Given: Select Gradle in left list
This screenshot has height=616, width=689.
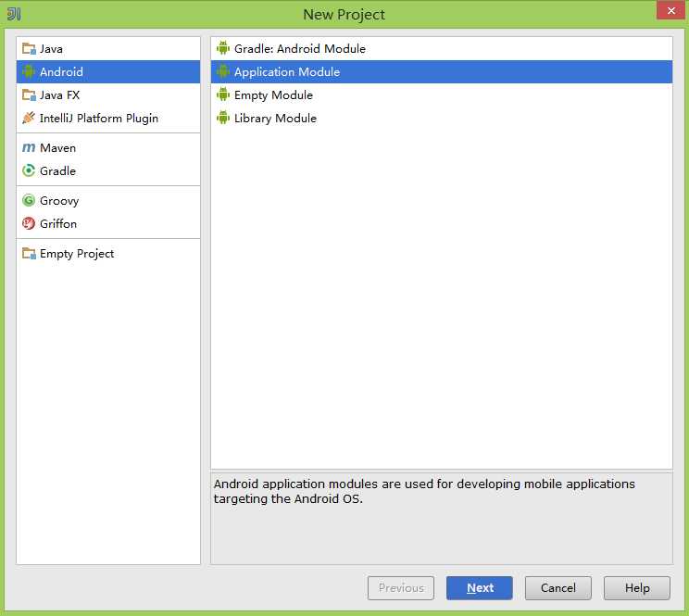Looking at the screenshot, I should (108, 171).
